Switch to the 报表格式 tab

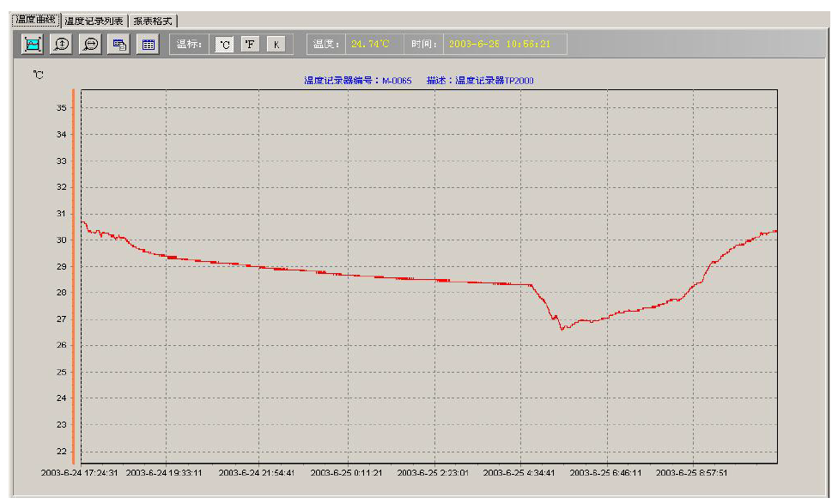tap(153, 21)
